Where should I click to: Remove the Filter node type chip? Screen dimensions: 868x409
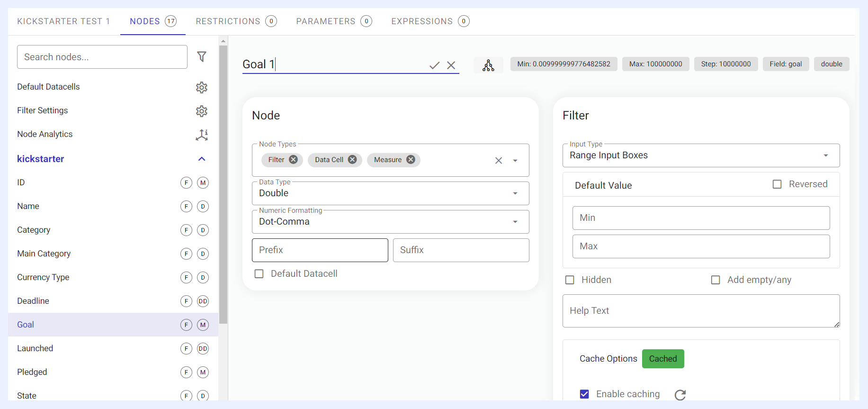coord(294,160)
